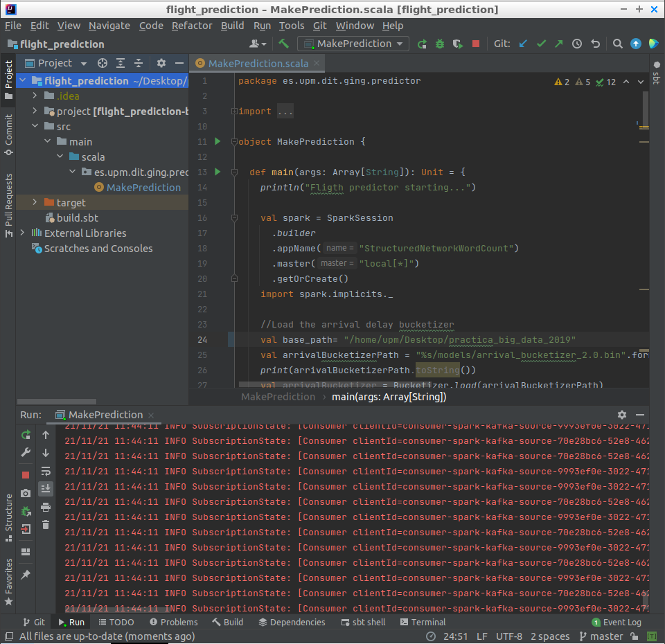
Task: Toggle the Favorites tool window
Action: point(8,581)
